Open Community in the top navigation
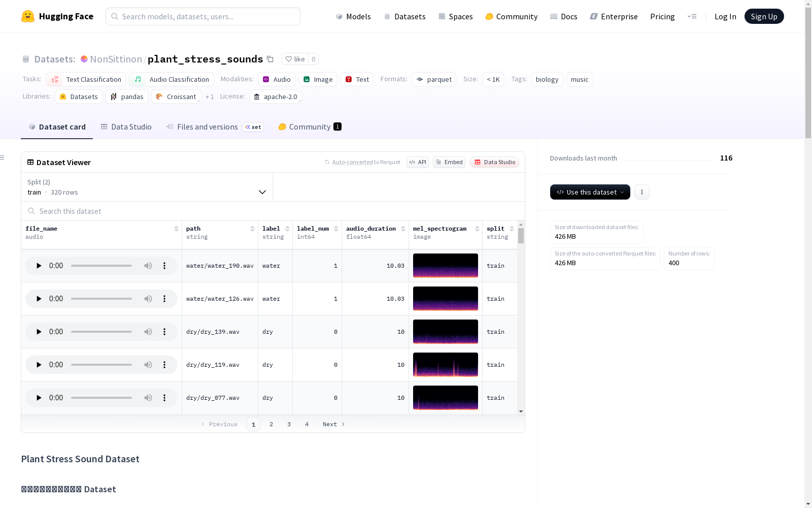The width and height of the screenshot is (812, 508). coord(512,16)
